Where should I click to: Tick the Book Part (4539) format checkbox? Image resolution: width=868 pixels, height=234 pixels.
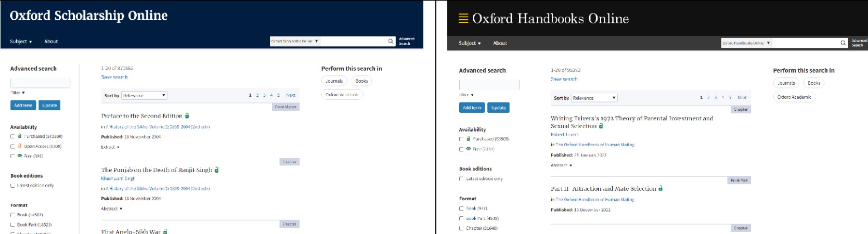[461, 218]
